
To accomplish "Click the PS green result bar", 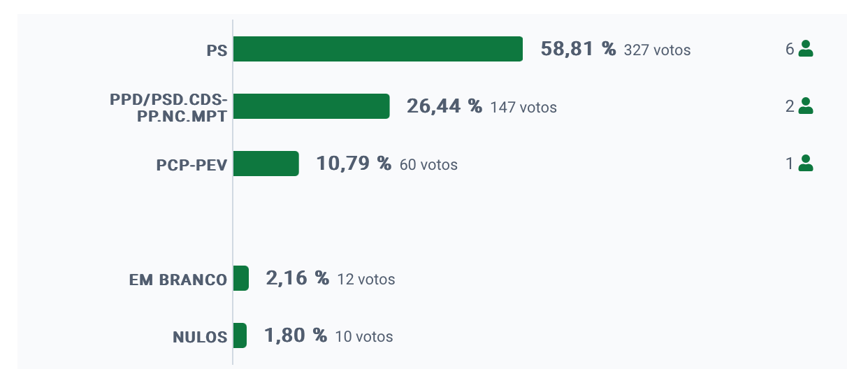I will coord(378,49).
